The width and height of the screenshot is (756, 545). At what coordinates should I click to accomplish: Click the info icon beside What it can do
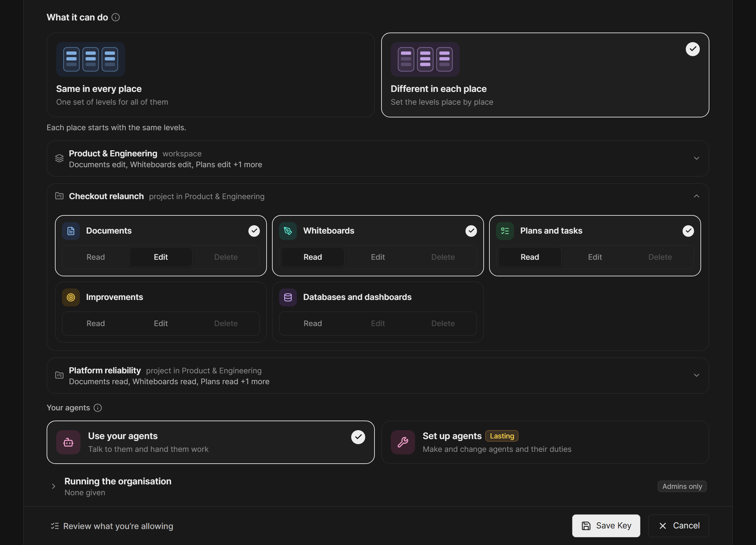click(x=116, y=17)
